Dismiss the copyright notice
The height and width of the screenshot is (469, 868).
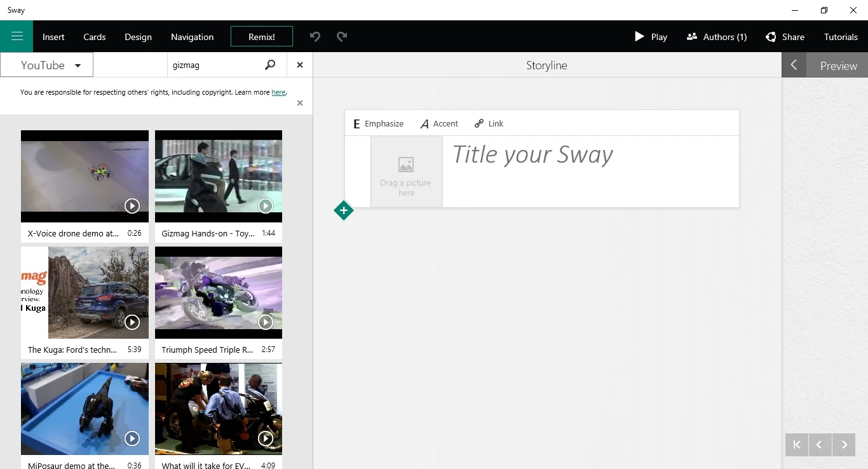click(300, 103)
